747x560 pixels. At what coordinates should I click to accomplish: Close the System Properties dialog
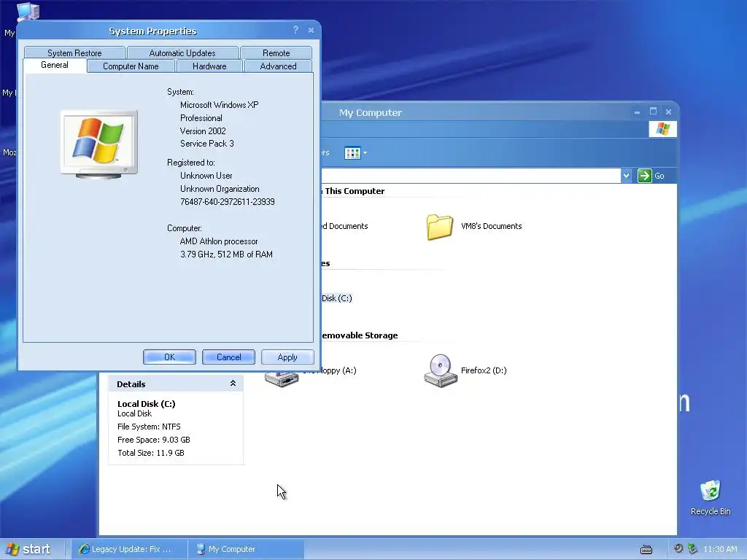click(x=311, y=31)
